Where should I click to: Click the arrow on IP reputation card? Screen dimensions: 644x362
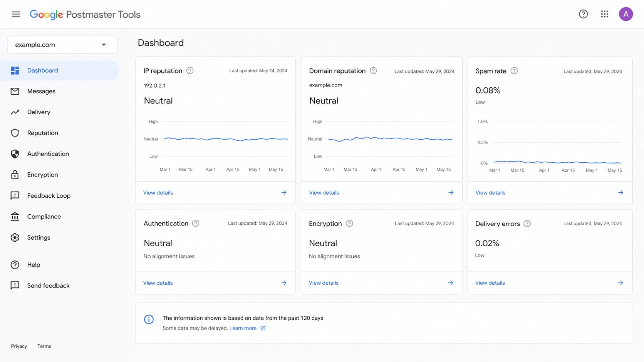pyautogui.click(x=284, y=193)
